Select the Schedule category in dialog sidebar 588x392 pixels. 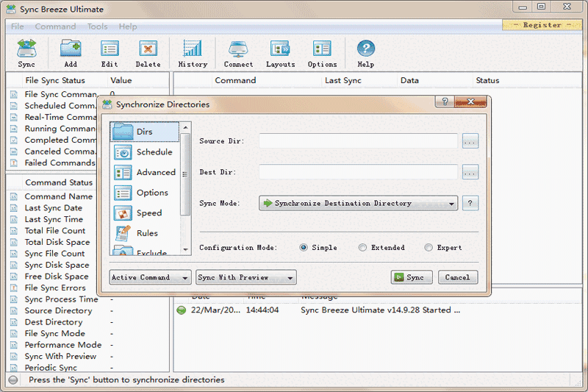[144, 152]
